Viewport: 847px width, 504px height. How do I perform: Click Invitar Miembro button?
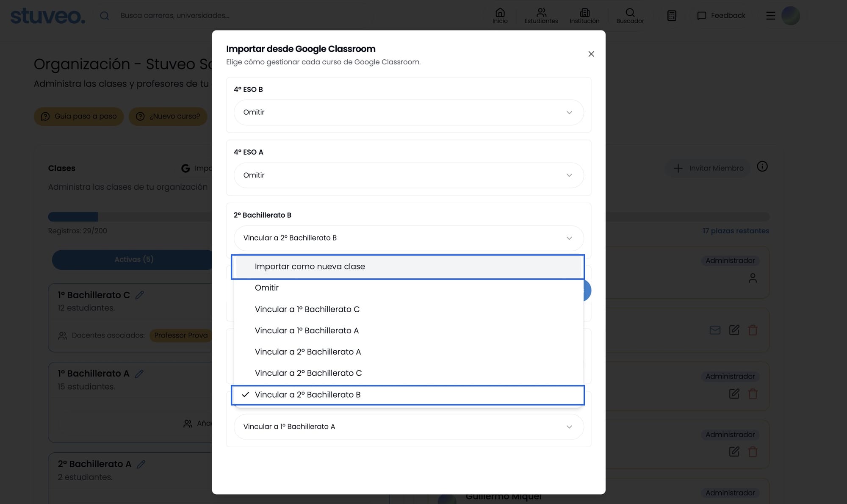(x=709, y=169)
